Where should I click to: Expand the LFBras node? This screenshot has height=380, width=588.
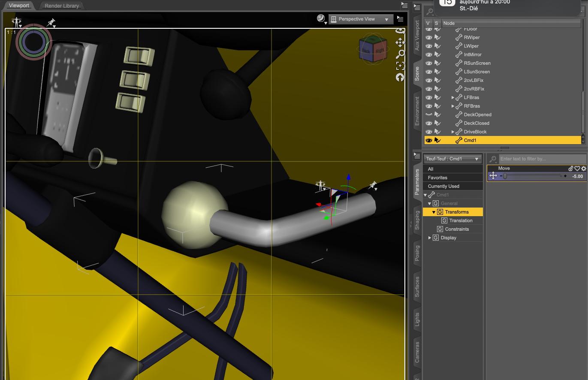pos(452,97)
